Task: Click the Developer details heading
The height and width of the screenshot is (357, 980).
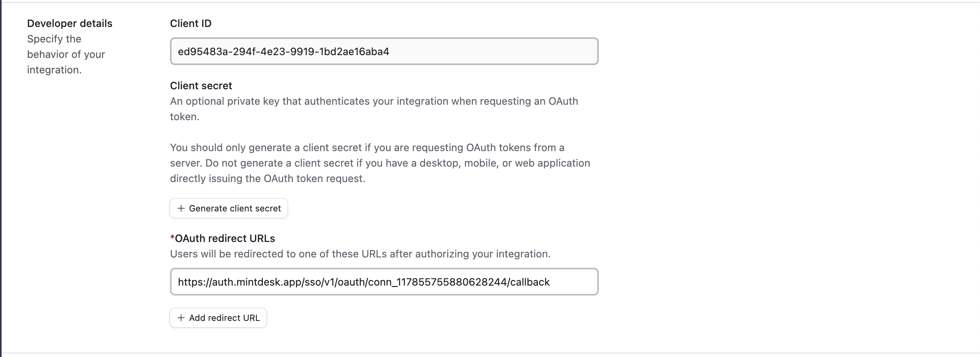Action: pyautogui.click(x=69, y=23)
